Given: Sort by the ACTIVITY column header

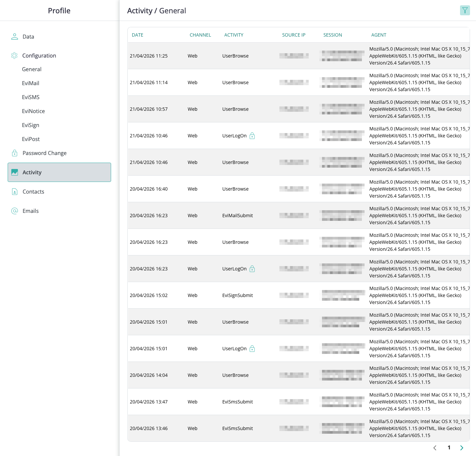Looking at the screenshot, I should [234, 35].
